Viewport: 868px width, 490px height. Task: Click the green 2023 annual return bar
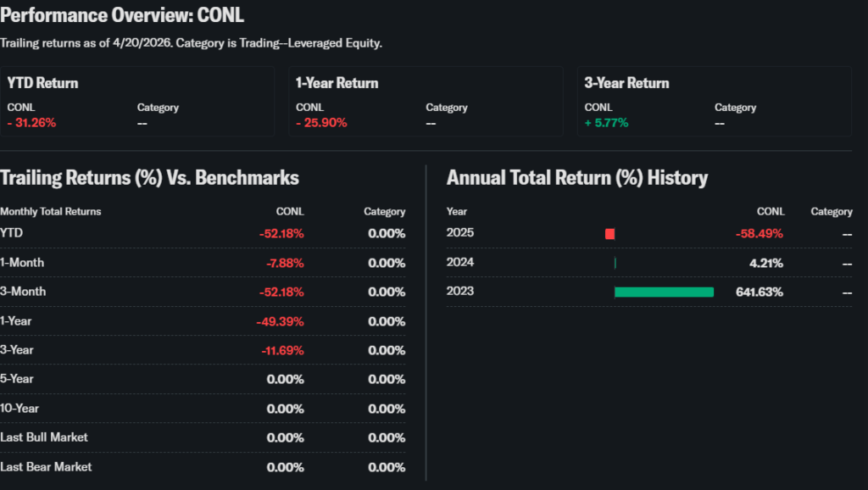664,292
